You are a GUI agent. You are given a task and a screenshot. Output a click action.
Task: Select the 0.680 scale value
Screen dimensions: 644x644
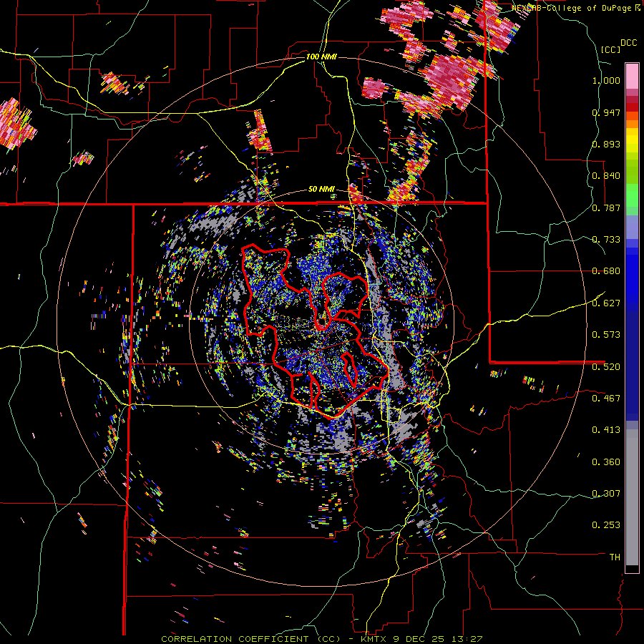click(606, 271)
